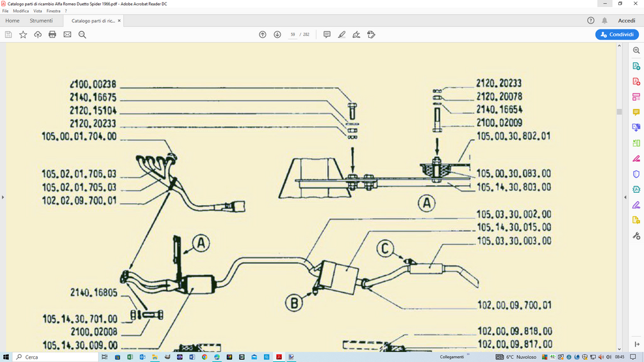Image resolution: width=644 pixels, height=362 pixels.
Task: Click part number 105.03.30.002.00 in the diagram
Action: coord(513,214)
